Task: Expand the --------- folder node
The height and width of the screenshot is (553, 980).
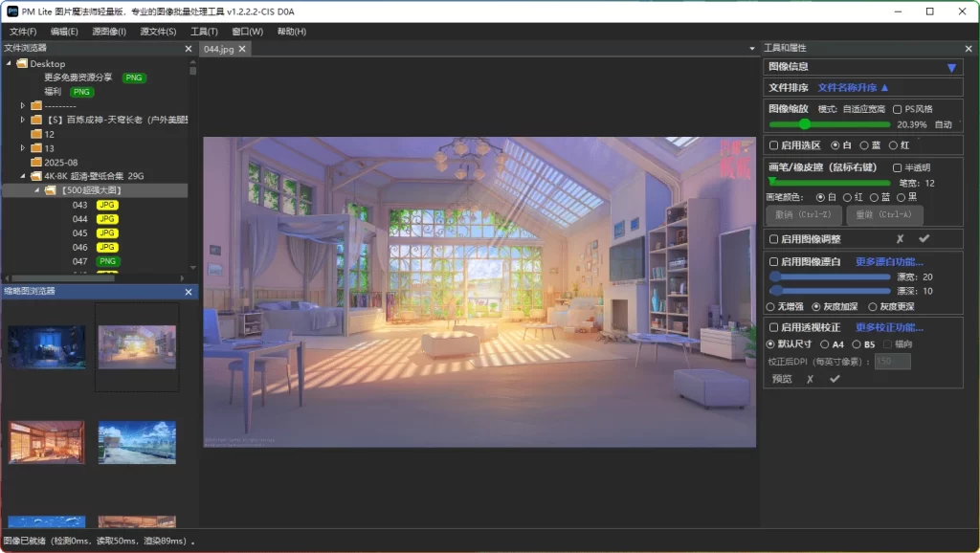Action: tap(23, 105)
